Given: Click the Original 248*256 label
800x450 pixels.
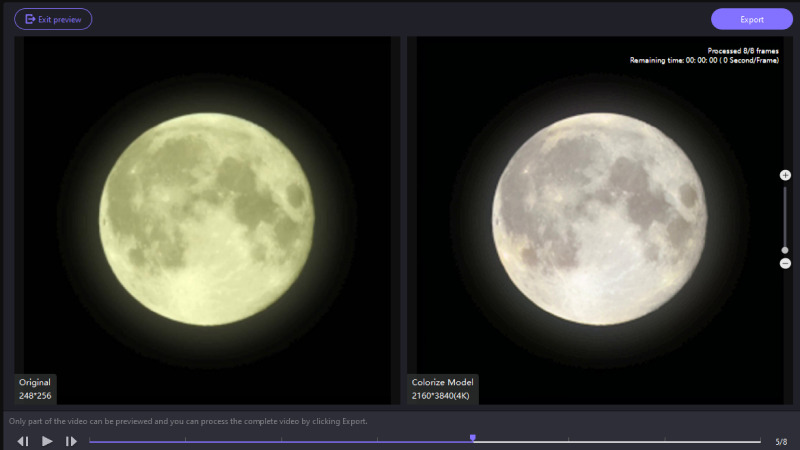Looking at the screenshot, I should coord(35,389).
